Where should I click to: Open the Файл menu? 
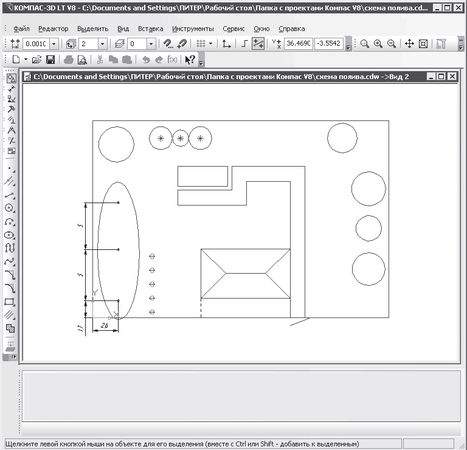22,29
